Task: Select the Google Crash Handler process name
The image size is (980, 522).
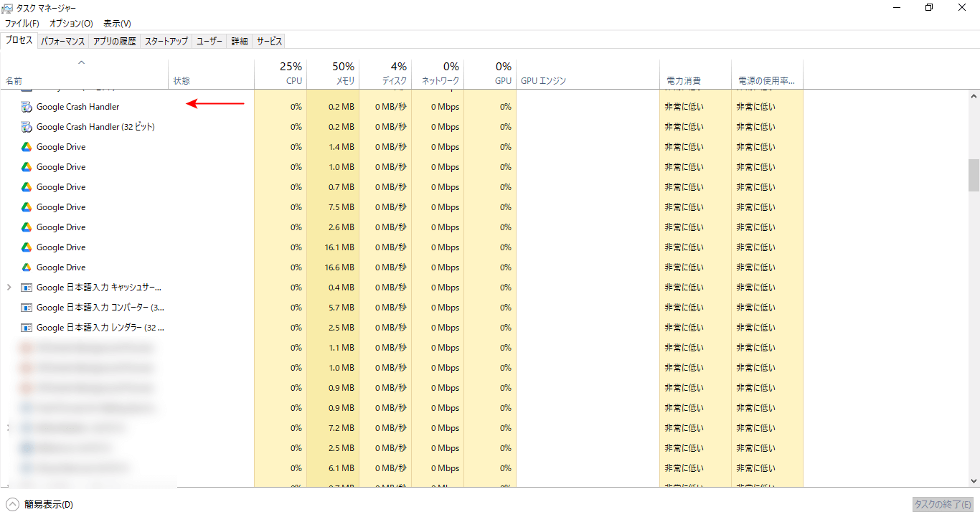Action: [x=77, y=107]
